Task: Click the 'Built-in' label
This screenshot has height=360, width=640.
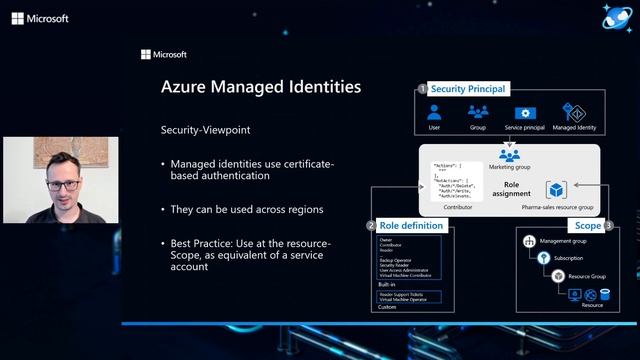Action: pyautogui.click(x=387, y=284)
